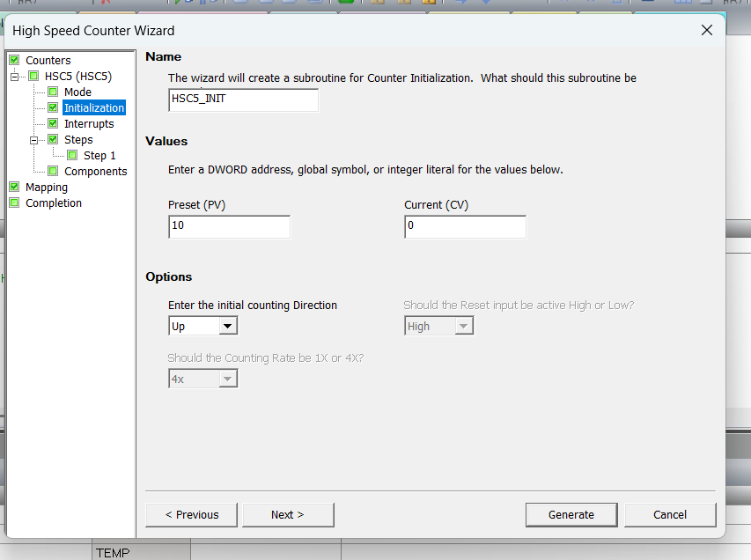
Task: Click the Generate button
Action: pos(571,514)
